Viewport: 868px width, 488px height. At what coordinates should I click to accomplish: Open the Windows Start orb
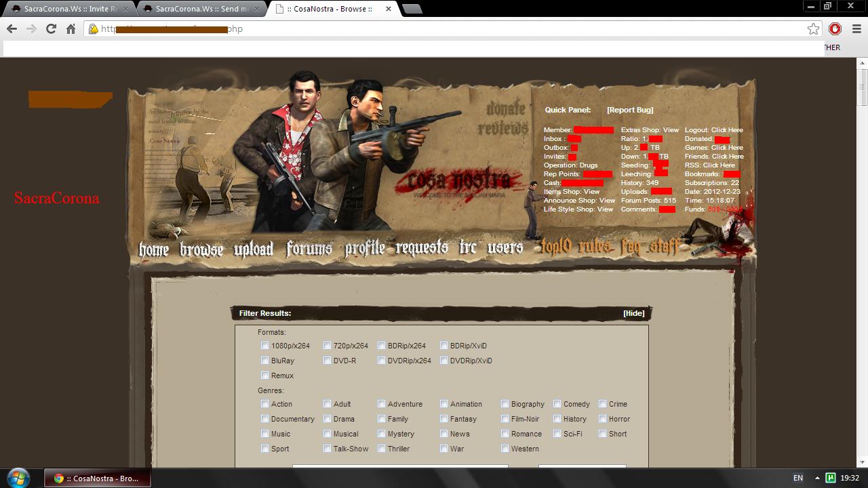coord(18,478)
